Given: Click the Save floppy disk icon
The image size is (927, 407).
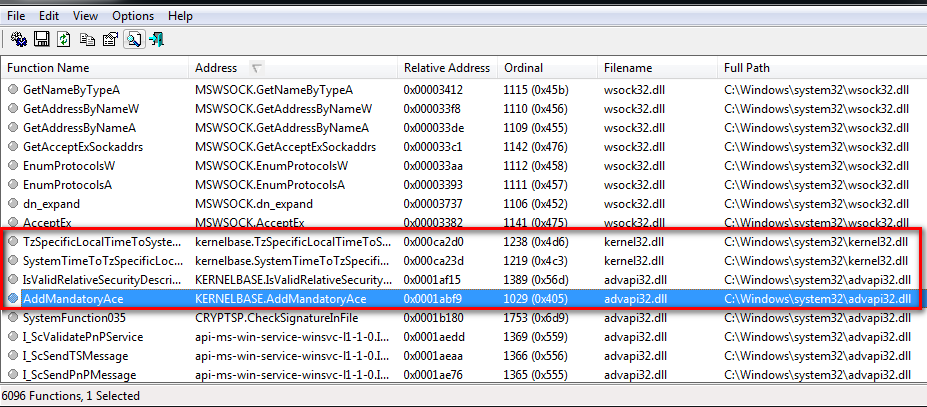Looking at the screenshot, I should (x=41, y=40).
